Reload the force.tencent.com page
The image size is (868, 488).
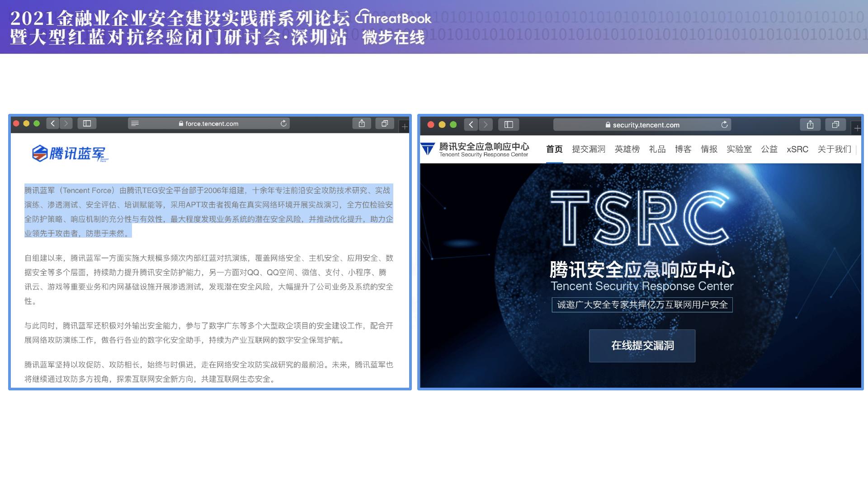click(283, 123)
